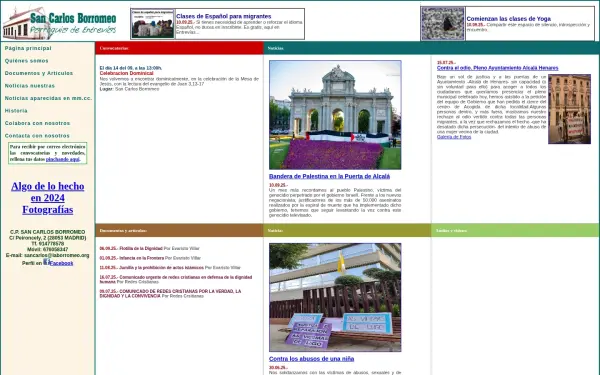Viewport: 600px width, 375px height.
Task: Open the Facebook icon in contact info
Action: (x=46, y=262)
